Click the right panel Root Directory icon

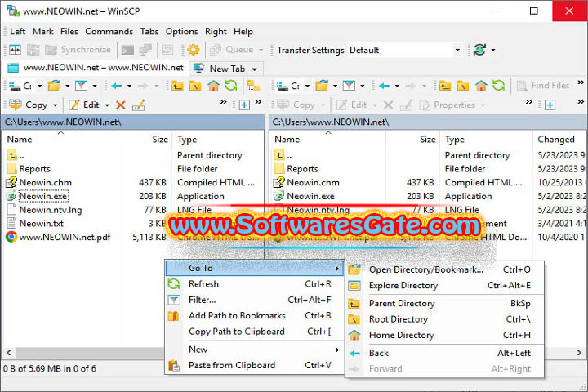(x=463, y=86)
